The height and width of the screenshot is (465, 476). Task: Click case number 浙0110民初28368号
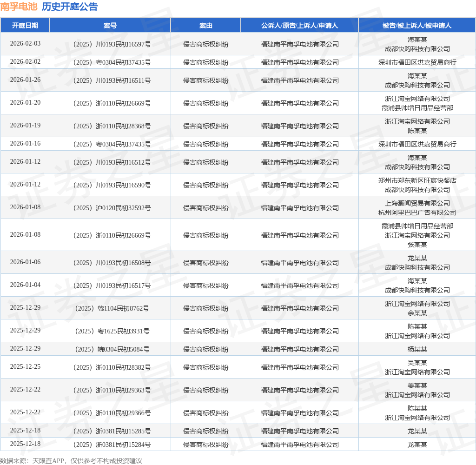tap(112, 126)
